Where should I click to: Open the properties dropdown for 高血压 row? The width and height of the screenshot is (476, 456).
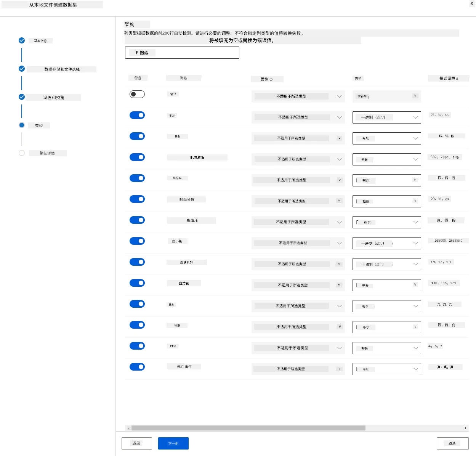(298, 222)
